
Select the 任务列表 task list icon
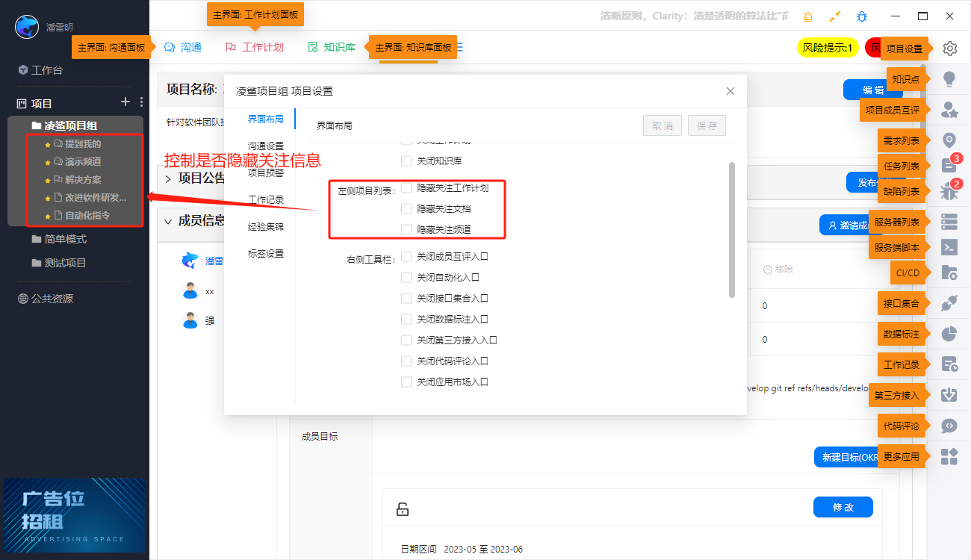(x=949, y=166)
